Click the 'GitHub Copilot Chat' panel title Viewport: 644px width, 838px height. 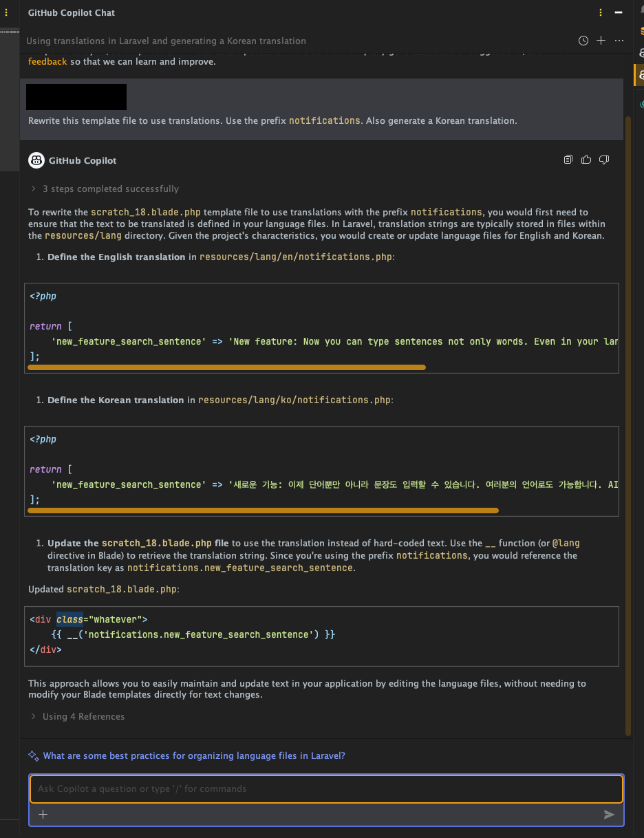pyautogui.click(x=72, y=12)
